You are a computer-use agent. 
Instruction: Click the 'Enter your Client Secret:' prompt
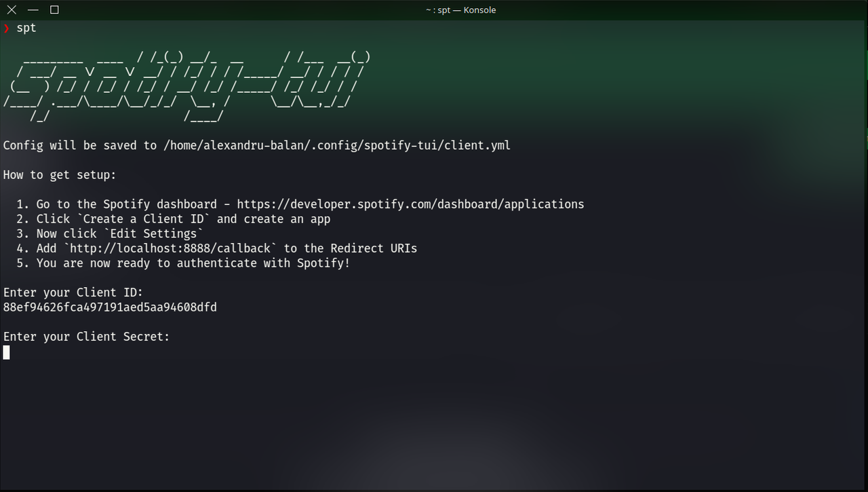[87, 337]
